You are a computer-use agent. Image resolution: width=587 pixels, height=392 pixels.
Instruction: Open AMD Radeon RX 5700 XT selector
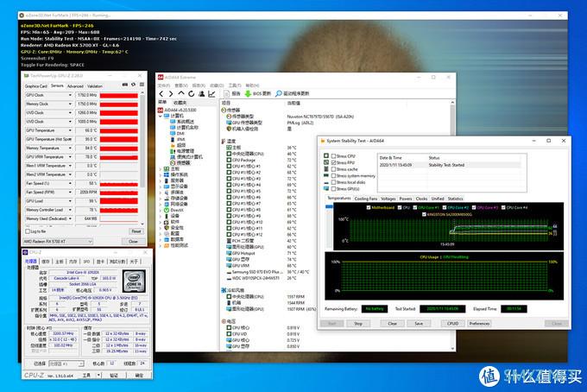[x=58, y=242]
